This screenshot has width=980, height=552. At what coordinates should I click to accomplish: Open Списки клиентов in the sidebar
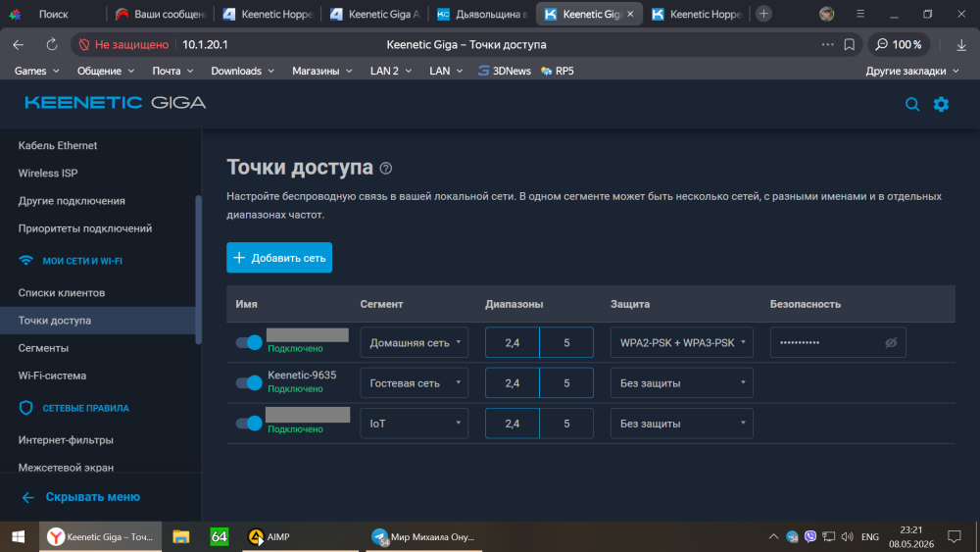pyautogui.click(x=61, y=292)
